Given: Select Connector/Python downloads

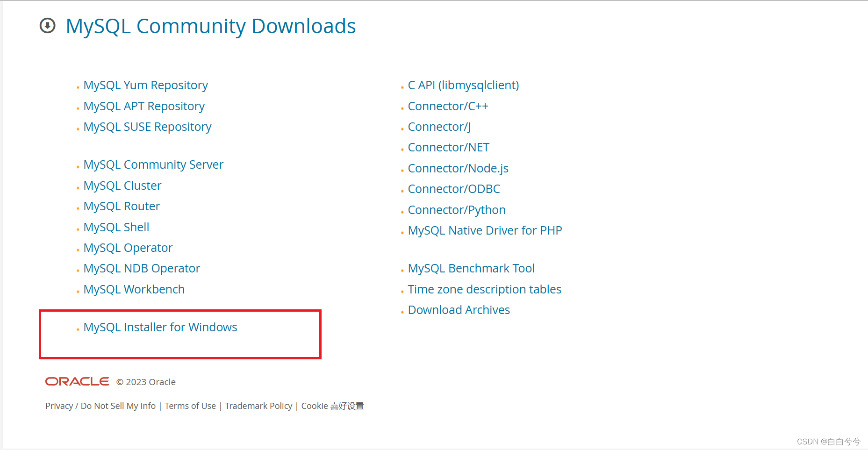Looking at the screenshot, I should coord(457,210).
